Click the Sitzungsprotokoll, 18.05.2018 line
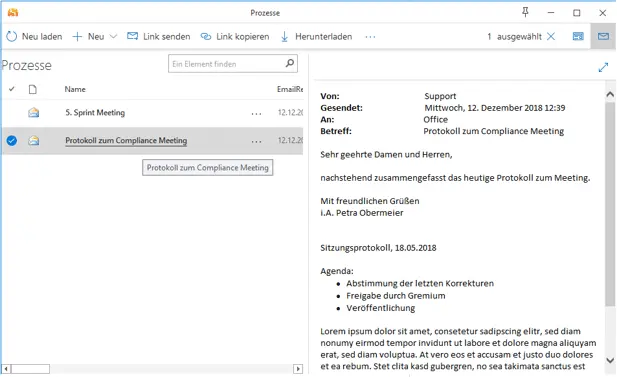This screenshot has width=617, height=377. (378, 248)
